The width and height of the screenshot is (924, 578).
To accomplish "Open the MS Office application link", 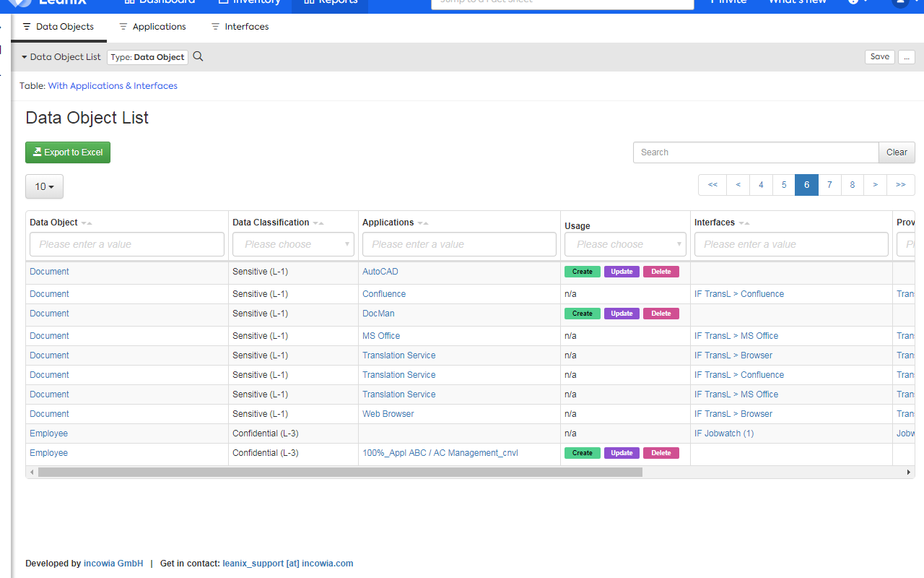I will click(381, 336).
